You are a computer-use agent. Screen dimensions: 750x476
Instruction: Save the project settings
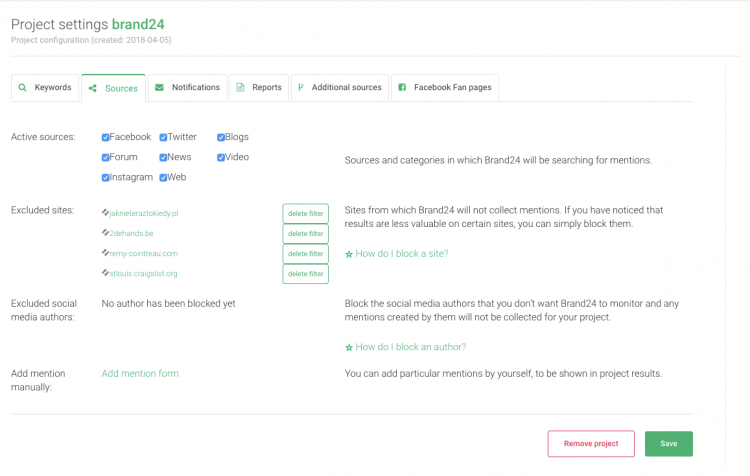(x=669, y=443)
